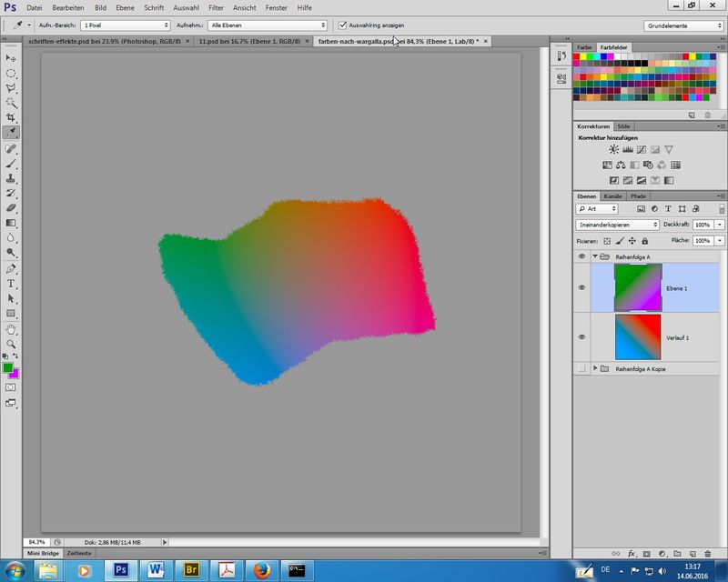The image size is (728, 582).
Task: Click the lock all icon in Layers panel
Action: click(x=644, y=241)
